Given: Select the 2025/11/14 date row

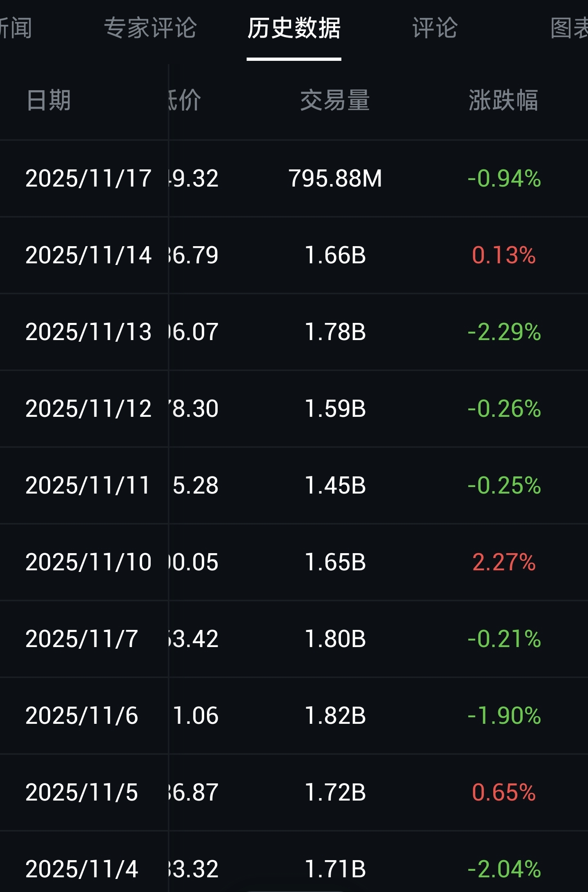Looking at the screenshot, I should pyautogui.click(x=88, y=255).
